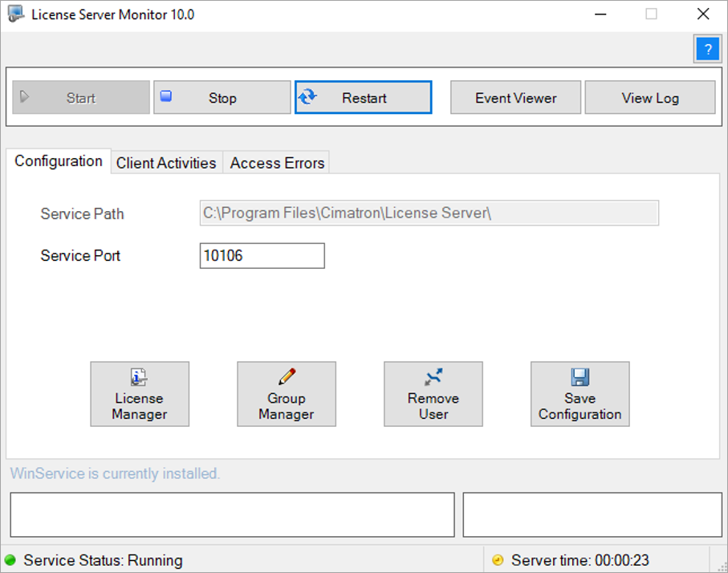Click the yellow server time clock icon

498,560
